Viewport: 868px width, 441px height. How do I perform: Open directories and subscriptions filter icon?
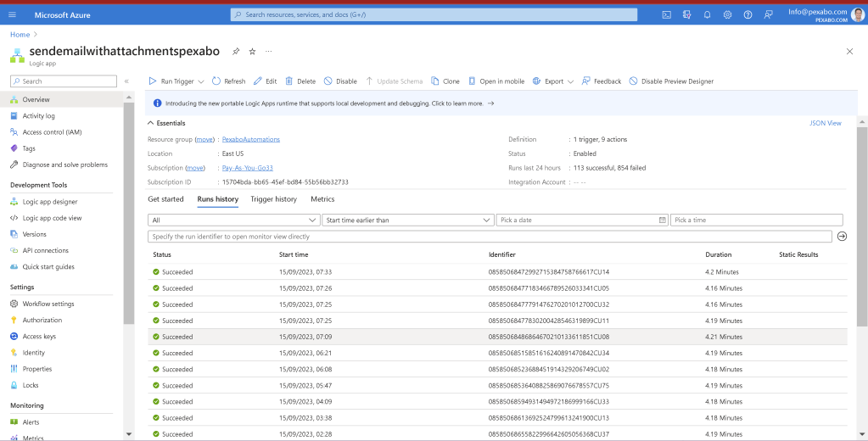pyautogui.click(x=687, y=15)
